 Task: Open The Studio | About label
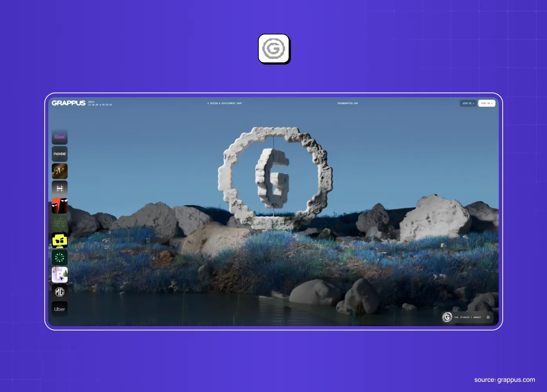(x=467, y=317)
